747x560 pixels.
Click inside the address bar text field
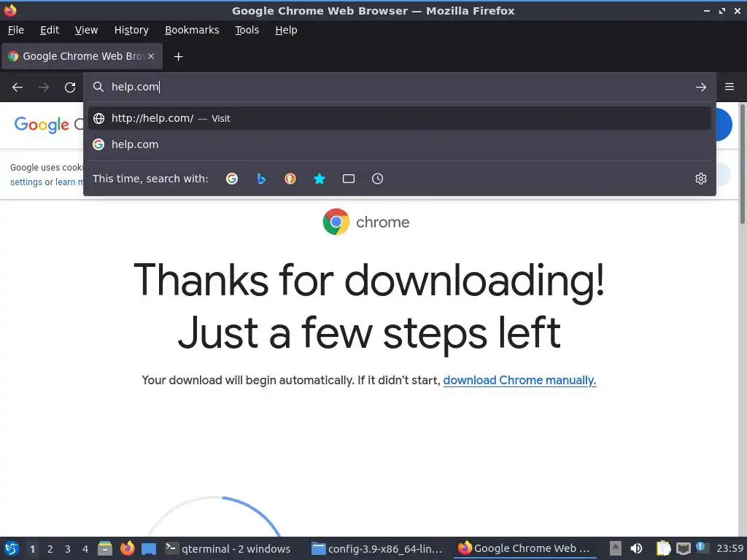click(399, 87)
